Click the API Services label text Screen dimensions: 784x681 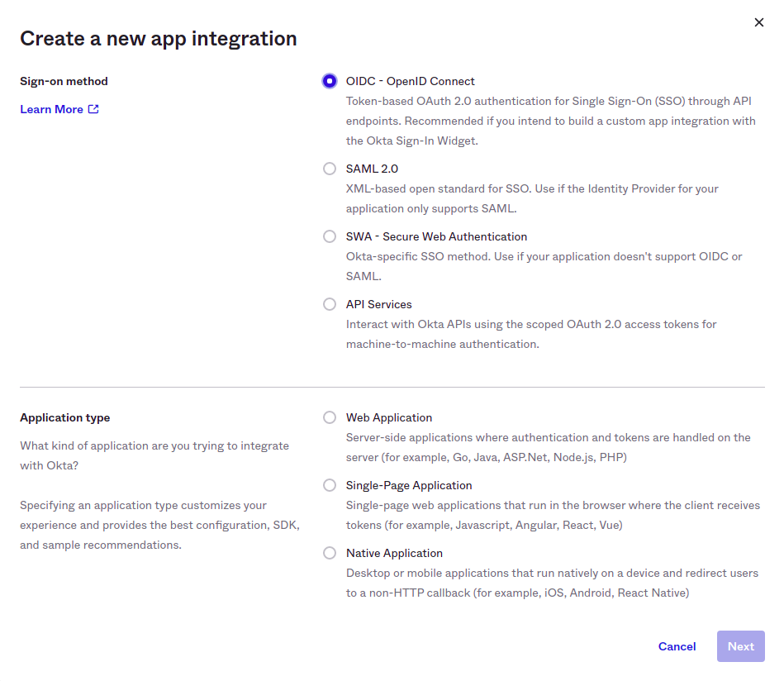379,304
